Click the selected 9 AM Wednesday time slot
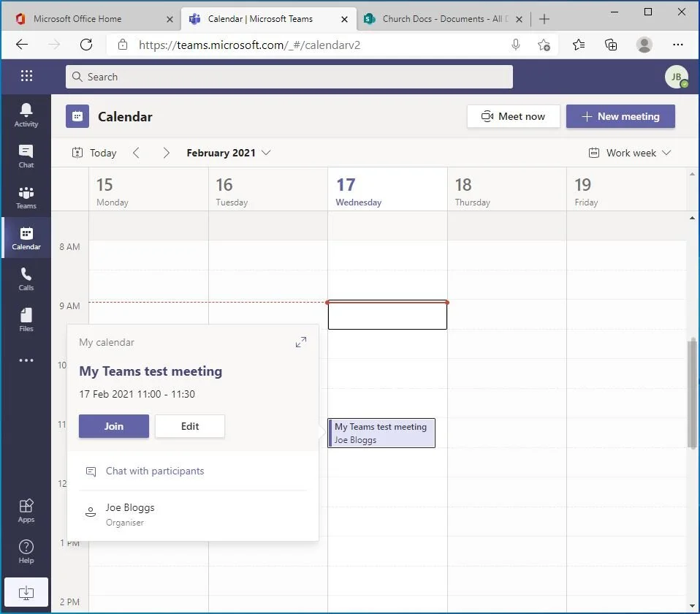Viewport: 700px width, 614px height. pyautogui.click(x=387, y=315)
